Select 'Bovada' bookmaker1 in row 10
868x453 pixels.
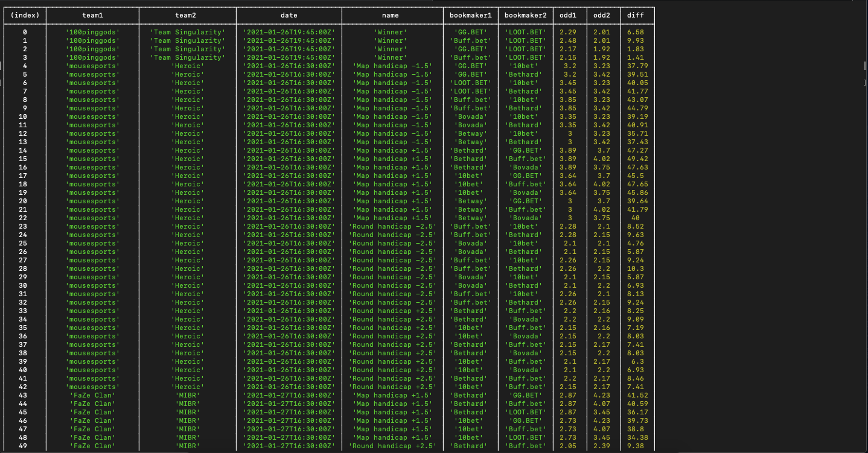471,116
